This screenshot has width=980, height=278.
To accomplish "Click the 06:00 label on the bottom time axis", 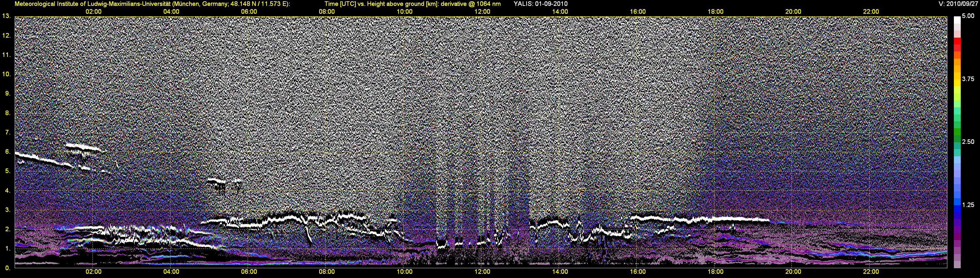I will (x=249, y=271).
